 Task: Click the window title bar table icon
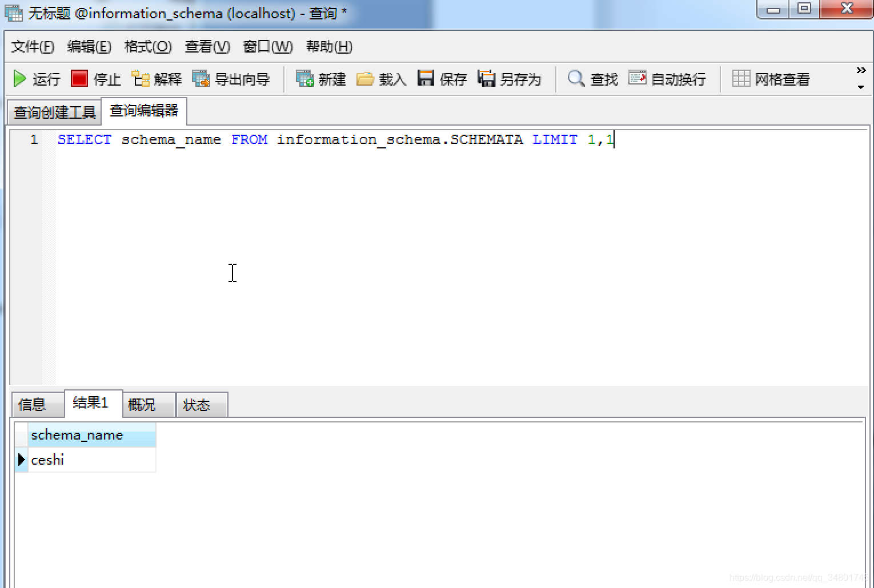point(14,12)
